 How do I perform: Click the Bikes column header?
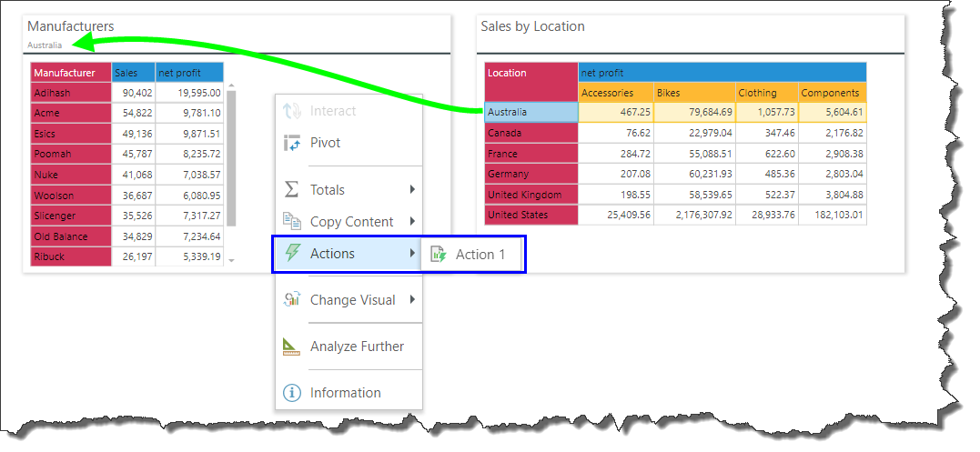click(693, 93)
